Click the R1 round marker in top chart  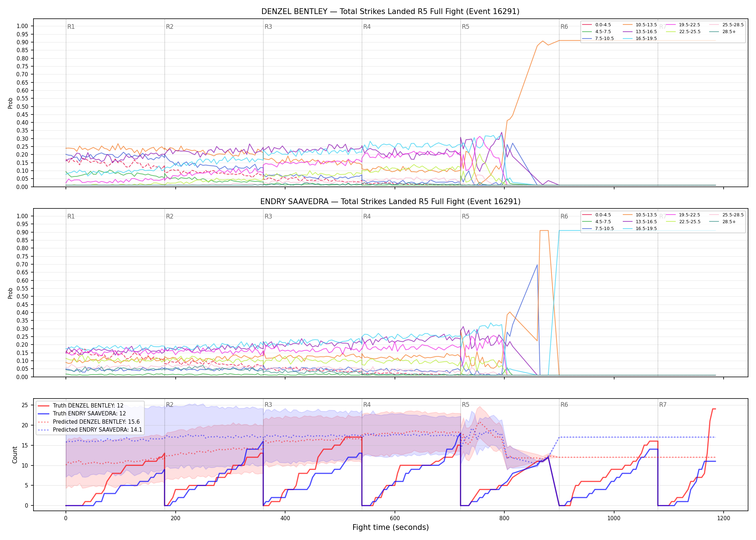tap(71, 27)
